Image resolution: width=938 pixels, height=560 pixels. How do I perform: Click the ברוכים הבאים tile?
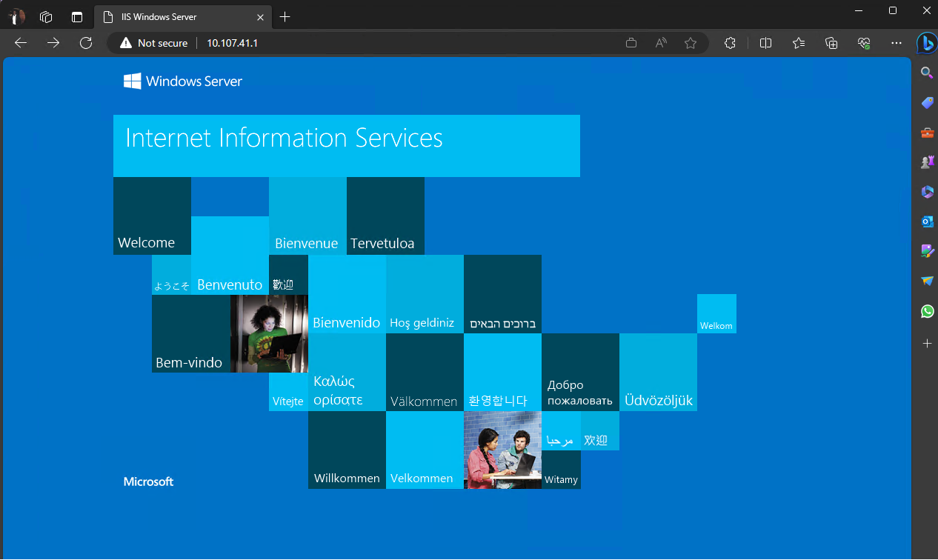[x=502, y=294]
